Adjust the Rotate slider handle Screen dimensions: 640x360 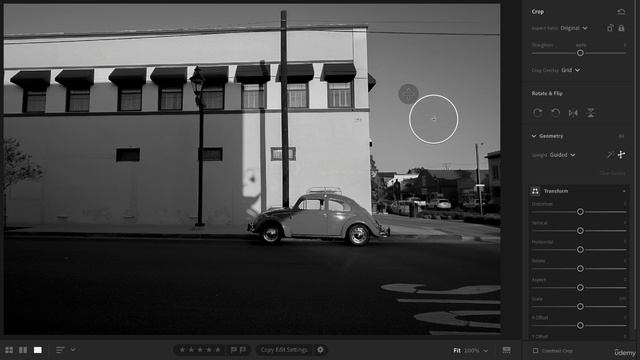(x=580, y=269)
